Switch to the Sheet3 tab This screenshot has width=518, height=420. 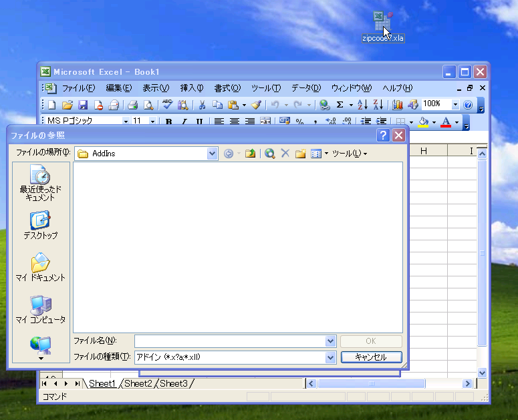(x=174, y=383)
